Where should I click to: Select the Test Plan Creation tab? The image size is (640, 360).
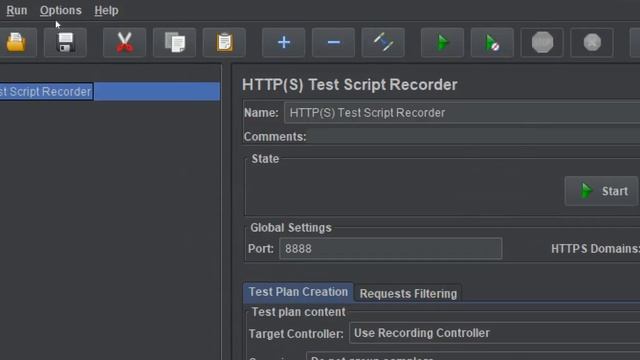tap(298, 292)
